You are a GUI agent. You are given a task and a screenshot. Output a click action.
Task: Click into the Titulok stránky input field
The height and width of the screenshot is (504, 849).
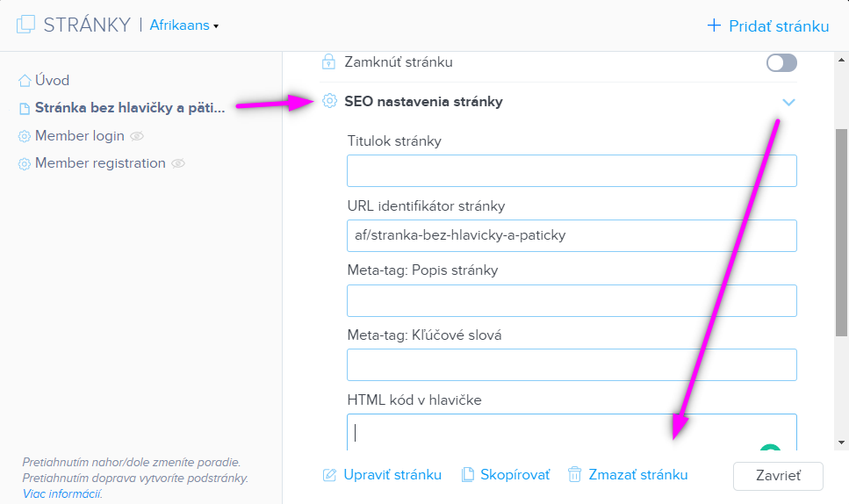(572, 170)
